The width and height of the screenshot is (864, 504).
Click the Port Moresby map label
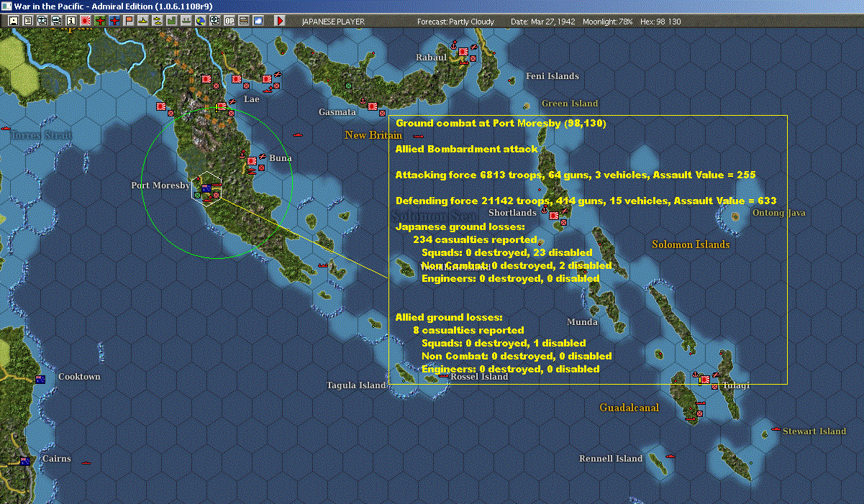coord(160,185)
